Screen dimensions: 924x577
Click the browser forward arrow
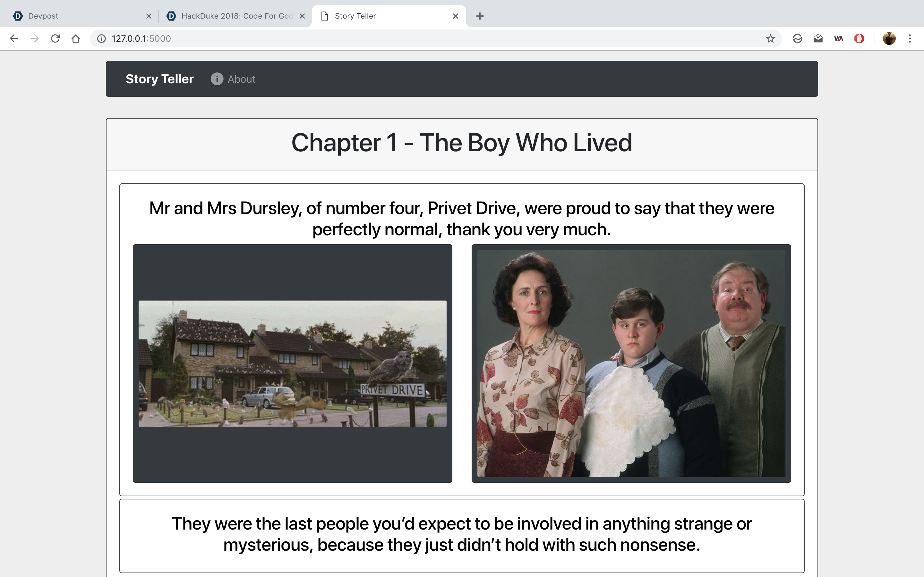click(35, 38)
